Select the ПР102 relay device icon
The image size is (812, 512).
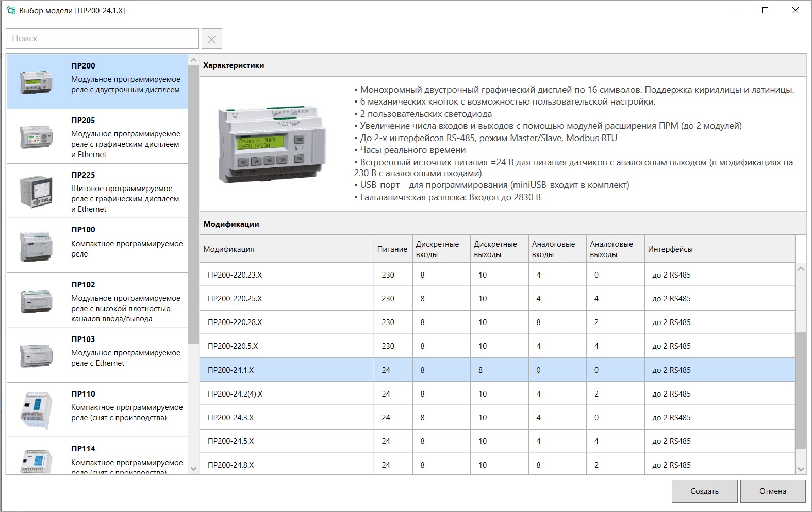coord(36,300)
